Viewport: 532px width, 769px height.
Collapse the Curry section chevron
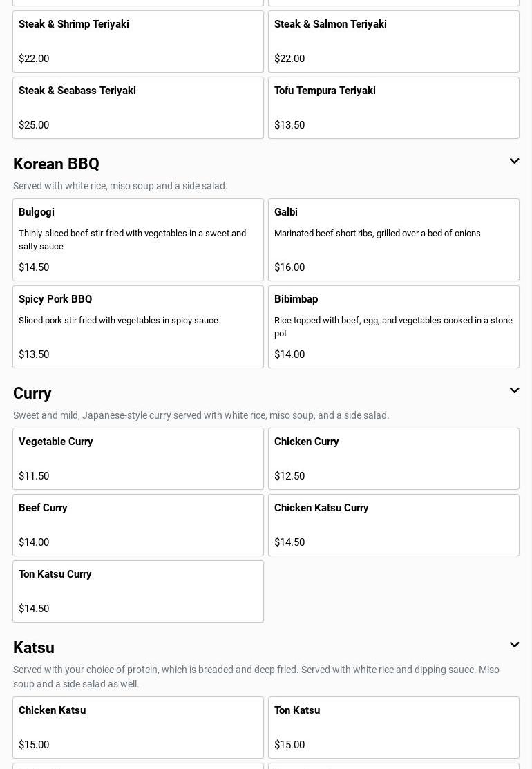pyautogui.click(x=514, y=391)
